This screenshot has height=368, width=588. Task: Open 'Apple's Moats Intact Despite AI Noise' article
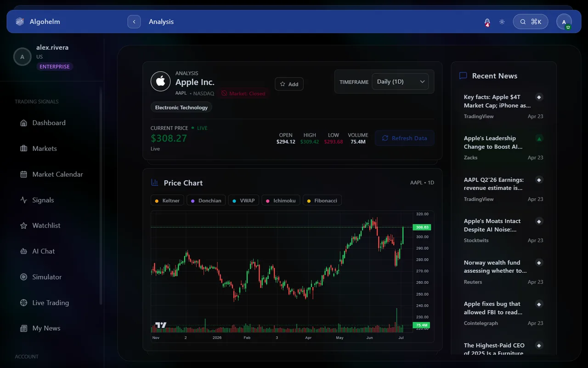(503, 230)
